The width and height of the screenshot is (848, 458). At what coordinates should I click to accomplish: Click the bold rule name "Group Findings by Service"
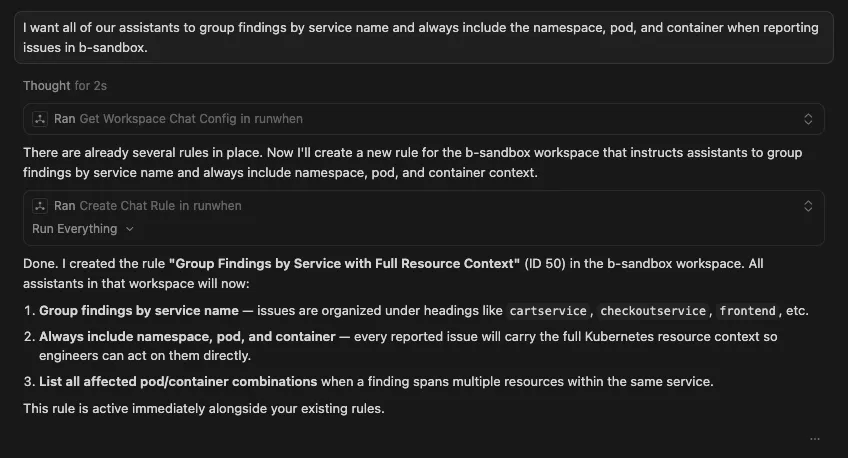point(343,264)
